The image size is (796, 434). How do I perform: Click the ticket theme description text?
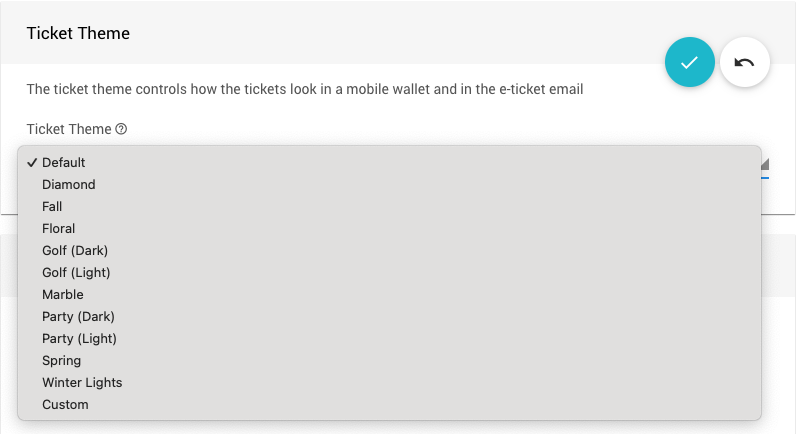point(304,90)
